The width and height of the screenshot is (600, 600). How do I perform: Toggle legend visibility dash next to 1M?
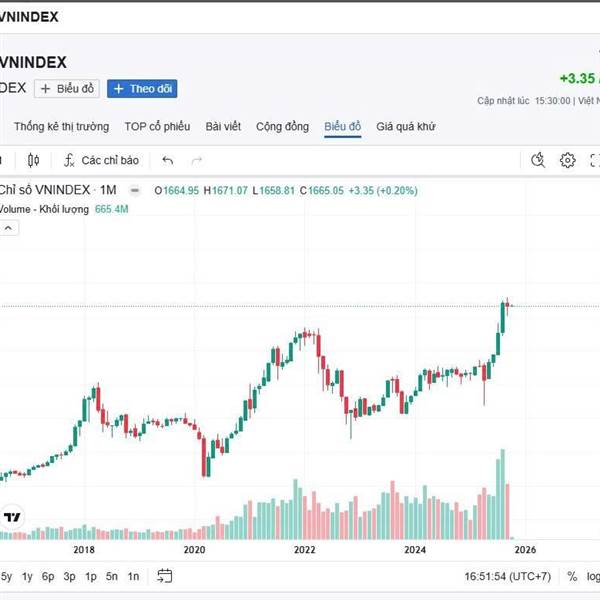[x=134, y=190]
